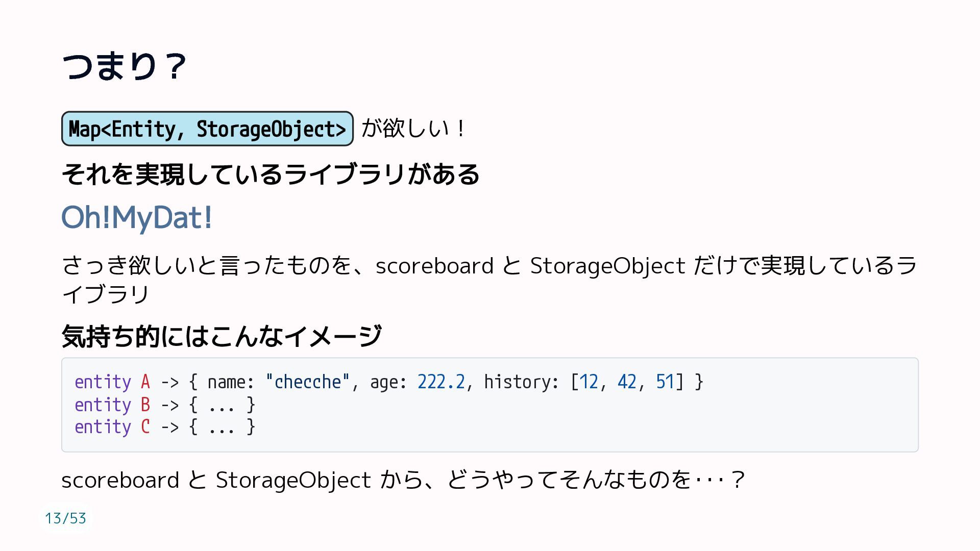Click the entity C code line

click(x=164, y=427)
